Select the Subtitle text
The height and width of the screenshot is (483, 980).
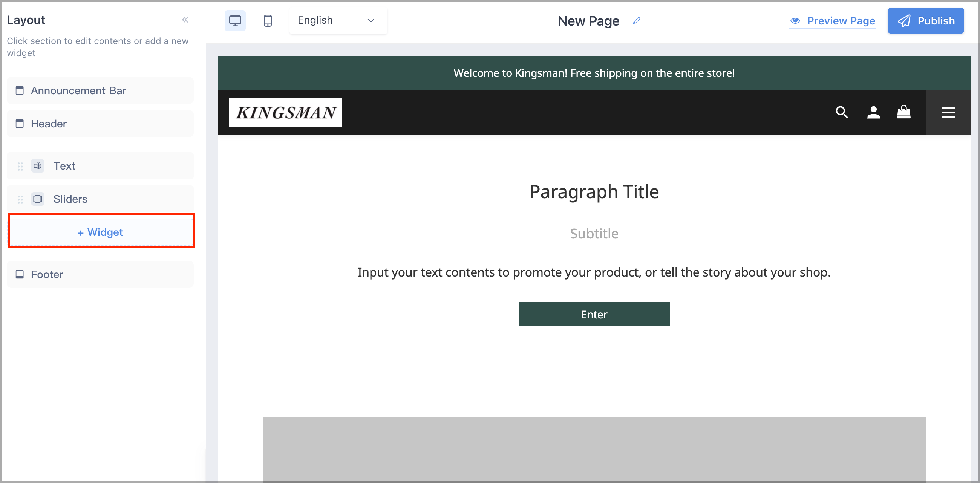594,234
